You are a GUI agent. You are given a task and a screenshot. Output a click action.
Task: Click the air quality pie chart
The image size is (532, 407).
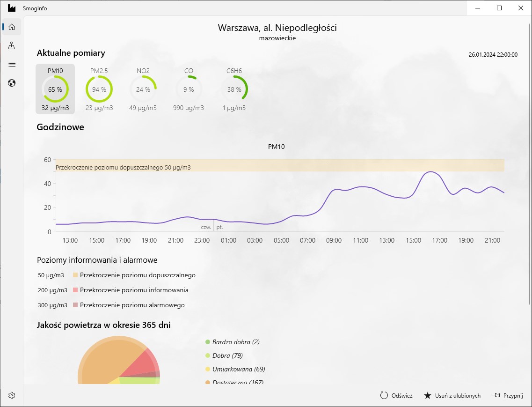point(119,360)
